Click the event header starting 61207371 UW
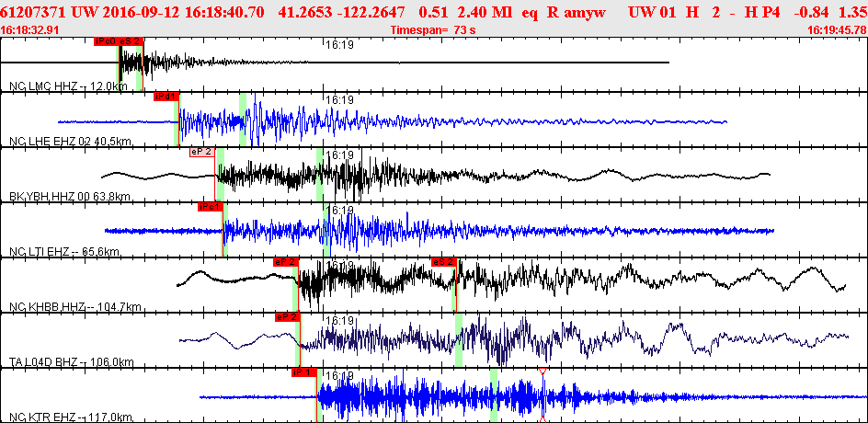 coord(433,10)
